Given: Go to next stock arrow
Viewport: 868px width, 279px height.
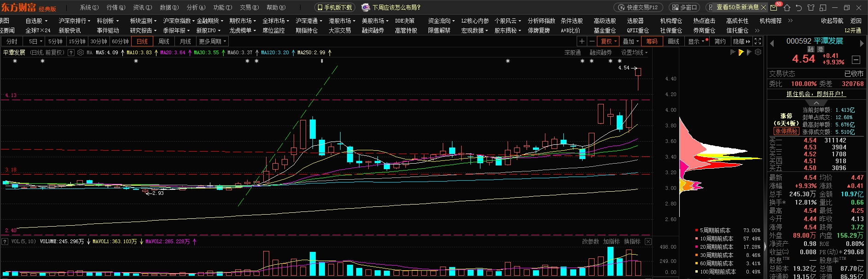Looking at the screenshot, I should pos(862,43).
